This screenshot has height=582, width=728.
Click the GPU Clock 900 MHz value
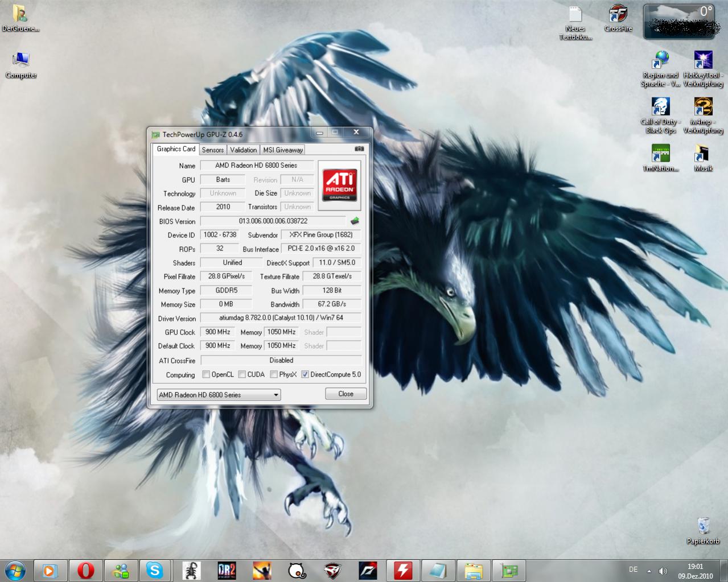click(217, 332)
